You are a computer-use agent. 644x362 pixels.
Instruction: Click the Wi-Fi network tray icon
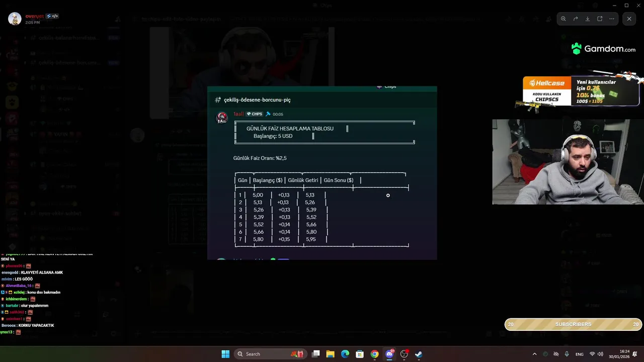[x=592, y=354]
